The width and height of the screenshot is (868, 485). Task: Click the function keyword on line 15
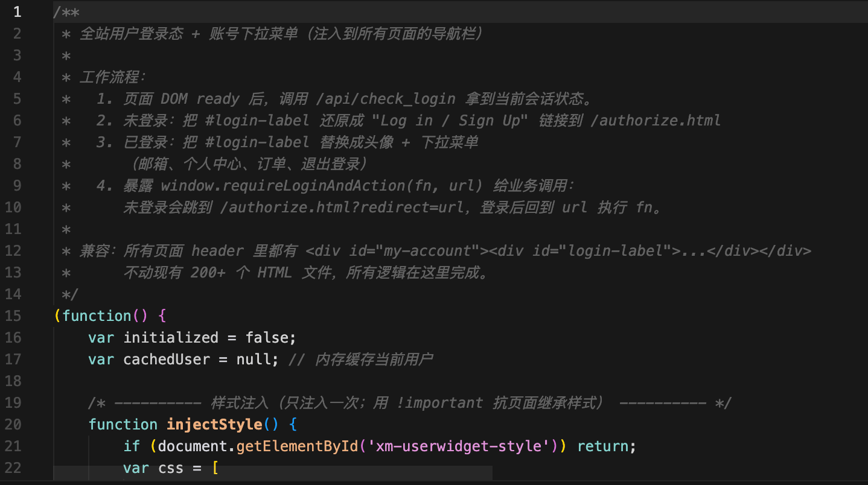point(97,316)
